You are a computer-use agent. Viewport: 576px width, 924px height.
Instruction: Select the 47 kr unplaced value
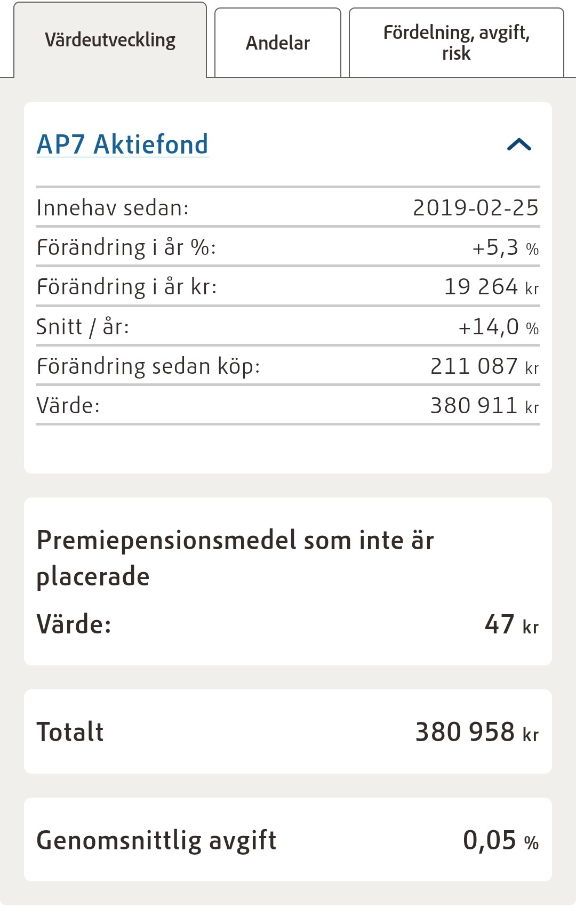[x=511, y=624]
